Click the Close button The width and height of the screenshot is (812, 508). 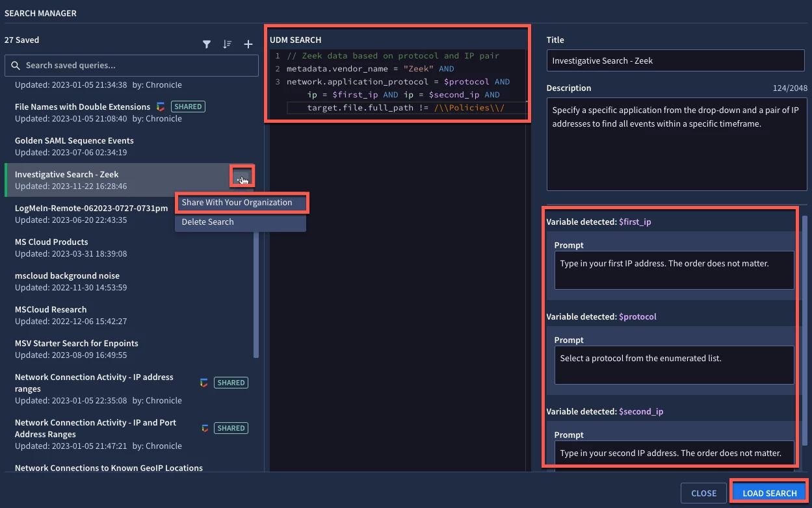click(x=703, y=493)
